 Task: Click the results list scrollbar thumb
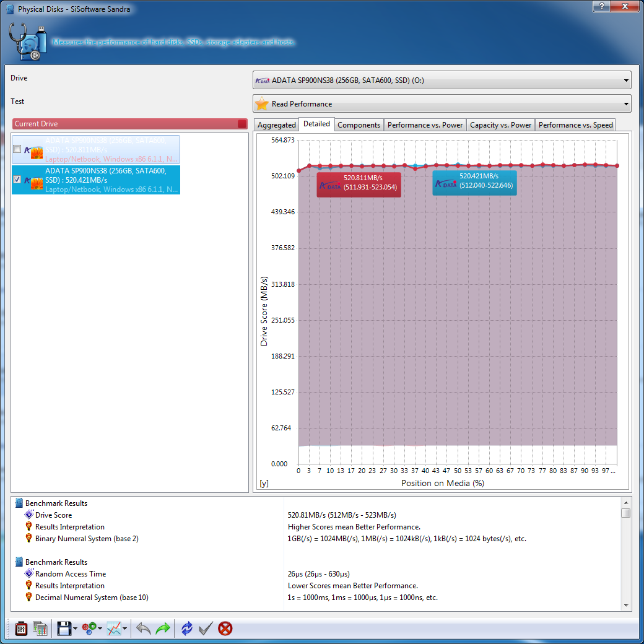pos(625,513)
